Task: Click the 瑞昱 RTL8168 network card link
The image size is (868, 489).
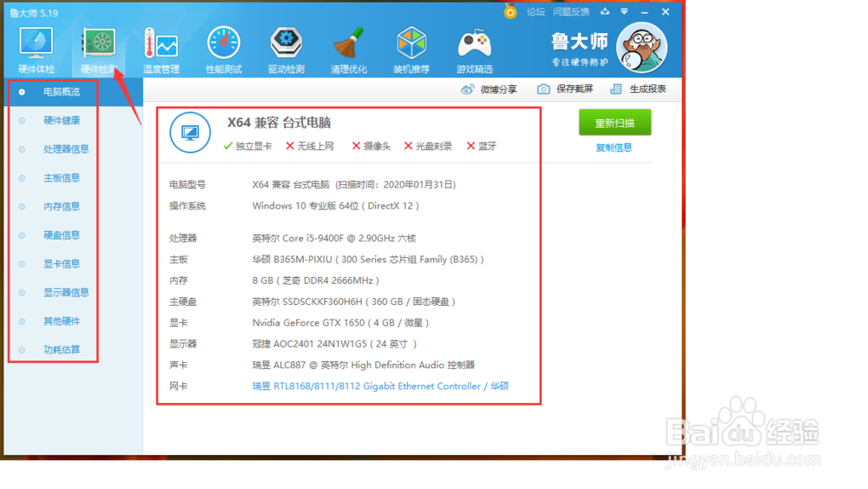Action: click(380, 386)
